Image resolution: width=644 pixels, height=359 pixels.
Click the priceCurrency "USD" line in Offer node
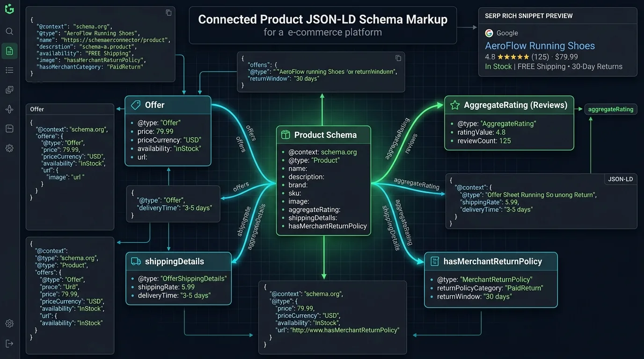pos(169,140)
